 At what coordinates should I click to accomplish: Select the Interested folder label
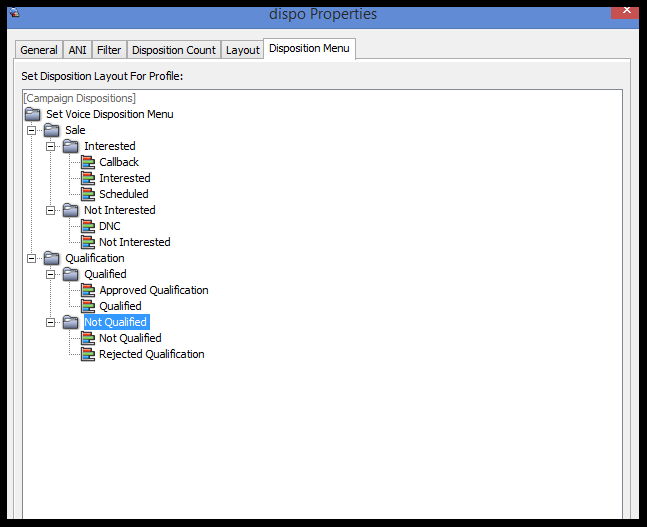pos(110,147)
